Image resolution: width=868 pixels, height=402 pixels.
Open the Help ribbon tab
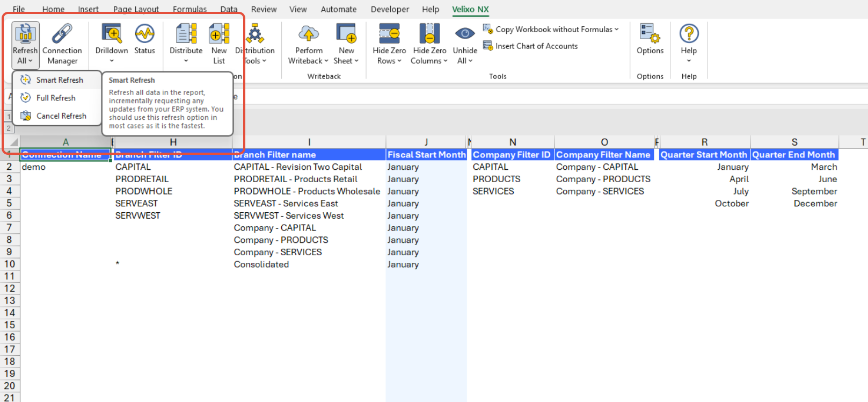(430, 9)
